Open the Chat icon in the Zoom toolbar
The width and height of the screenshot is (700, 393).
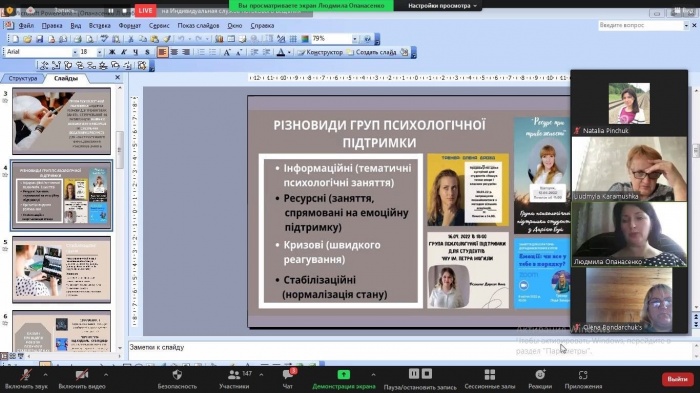point(288,374)
